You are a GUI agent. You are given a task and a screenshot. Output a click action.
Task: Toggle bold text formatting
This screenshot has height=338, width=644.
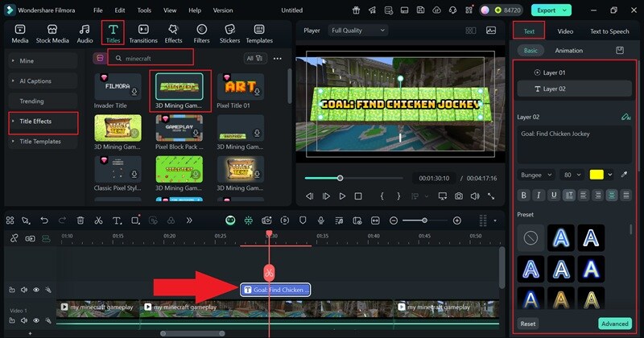click(x=524, y=196)
